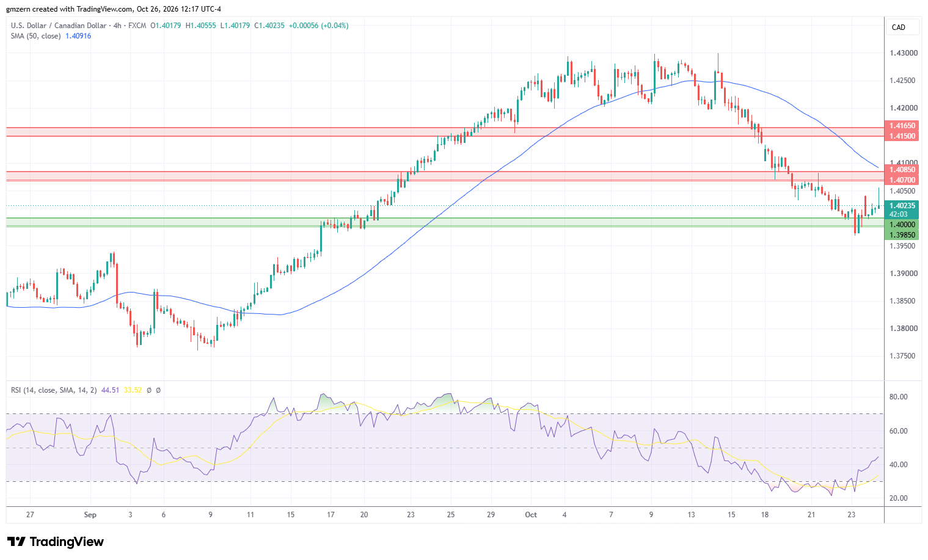Select the green 1.39850 price level label

coord(902,235)
